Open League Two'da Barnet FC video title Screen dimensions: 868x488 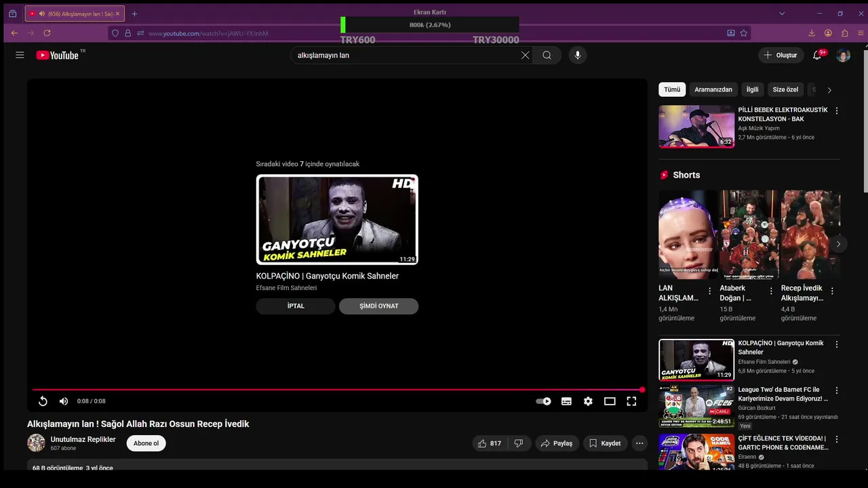pos(783,394)
